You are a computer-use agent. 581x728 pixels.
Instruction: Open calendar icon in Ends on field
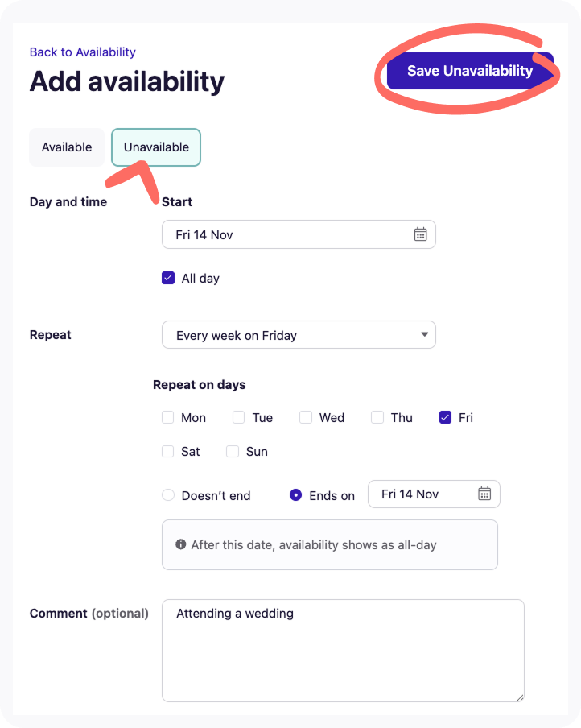484,494
